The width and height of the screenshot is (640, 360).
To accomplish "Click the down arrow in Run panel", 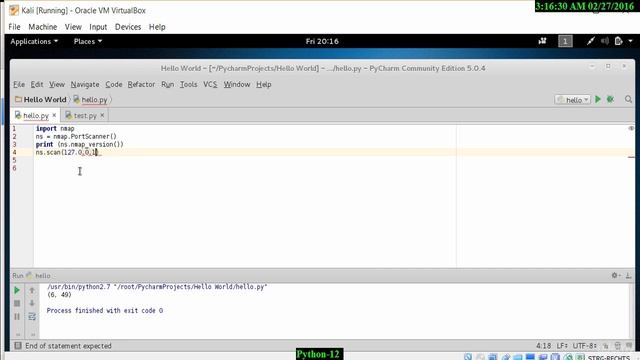I will tap(32, 303).
